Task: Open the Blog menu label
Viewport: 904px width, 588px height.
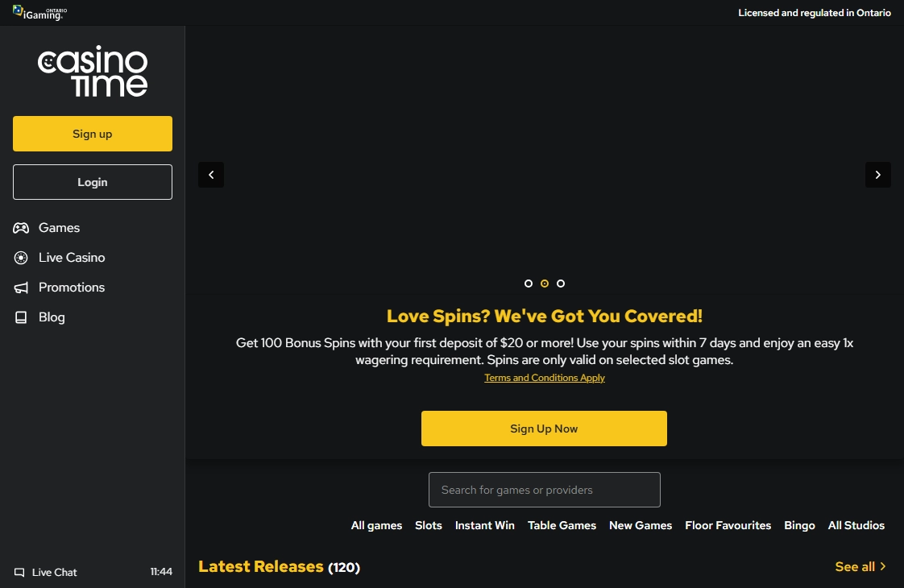Action: (x=52, y=317)
